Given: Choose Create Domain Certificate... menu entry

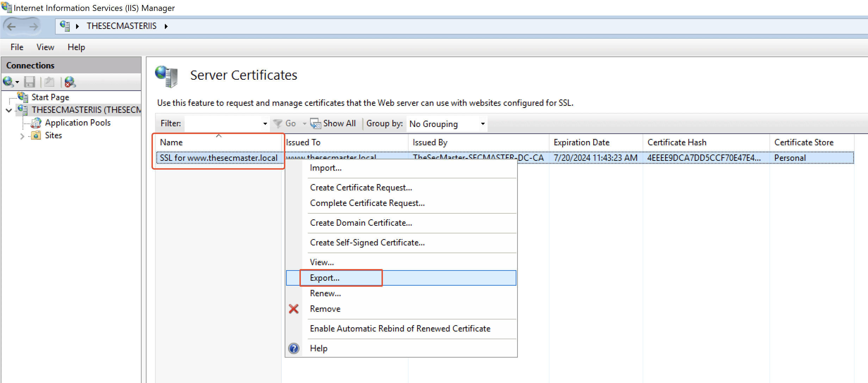Looking at the screenshot, I should pyautogui.click(x=401, y=223).
